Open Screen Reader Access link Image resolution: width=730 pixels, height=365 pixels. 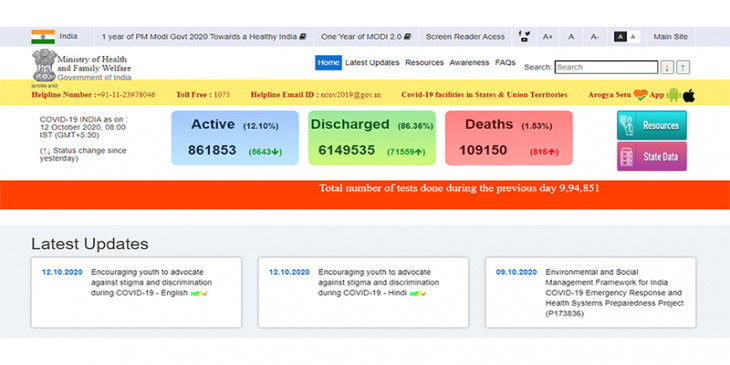tap(465, 37)
